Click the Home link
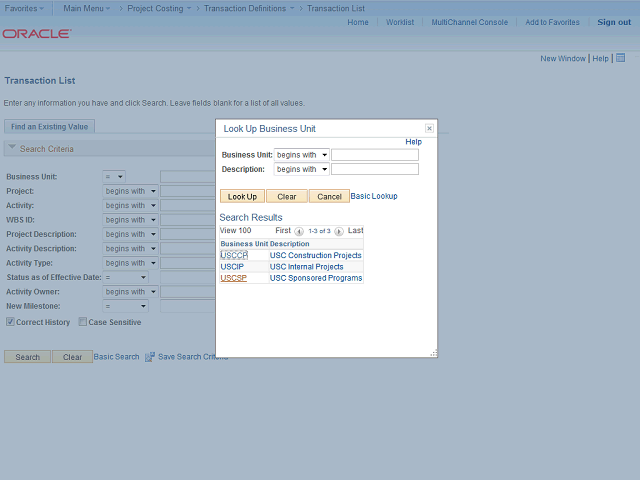 coord(358,22)
